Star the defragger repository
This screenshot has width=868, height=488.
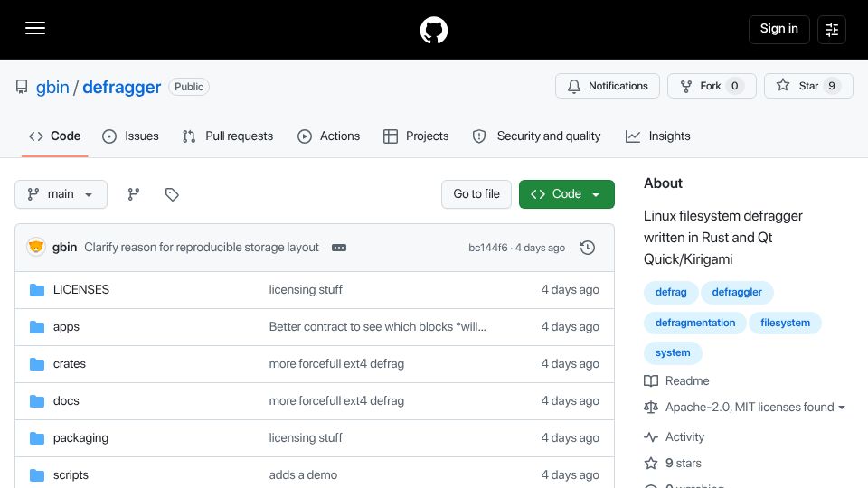point(808,86)
